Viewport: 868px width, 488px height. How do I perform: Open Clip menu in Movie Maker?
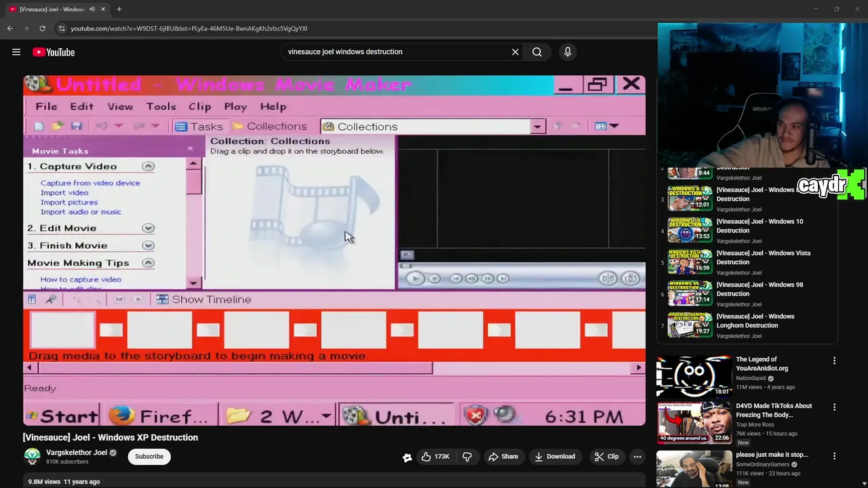pos(199,106)
